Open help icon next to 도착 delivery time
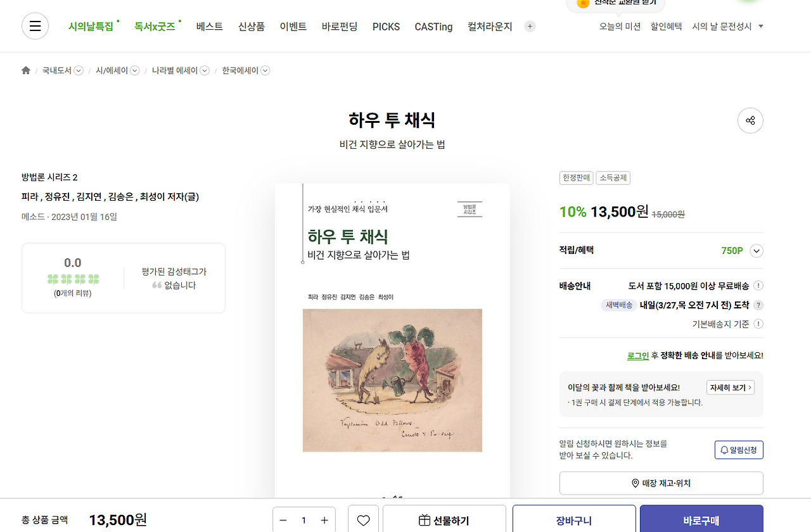 (x=758, y=305)
